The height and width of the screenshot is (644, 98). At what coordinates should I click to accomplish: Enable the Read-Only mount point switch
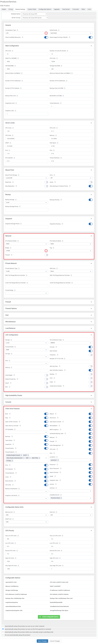click(46, 182)
